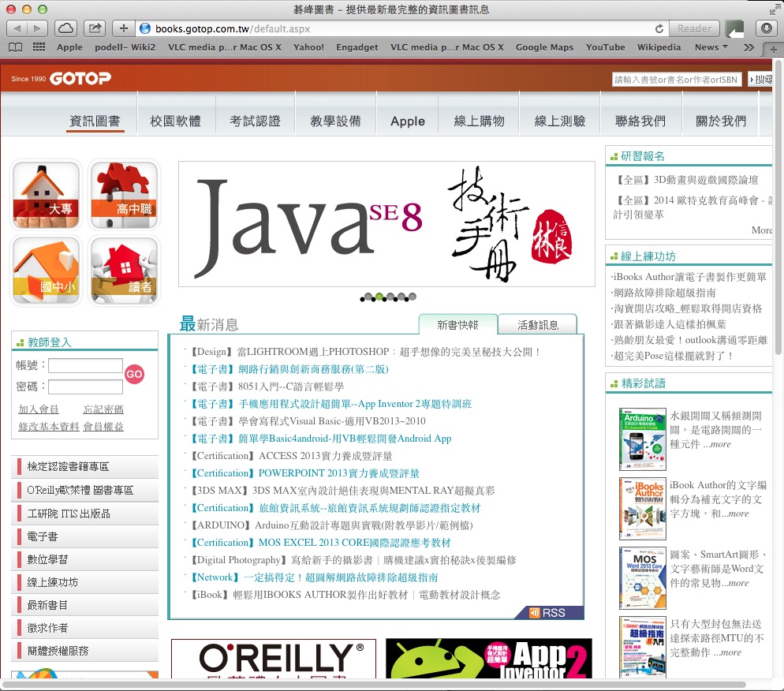The image size is (784, 691).
Task: Open the 加入會員 link
Action: click(39, 409)
